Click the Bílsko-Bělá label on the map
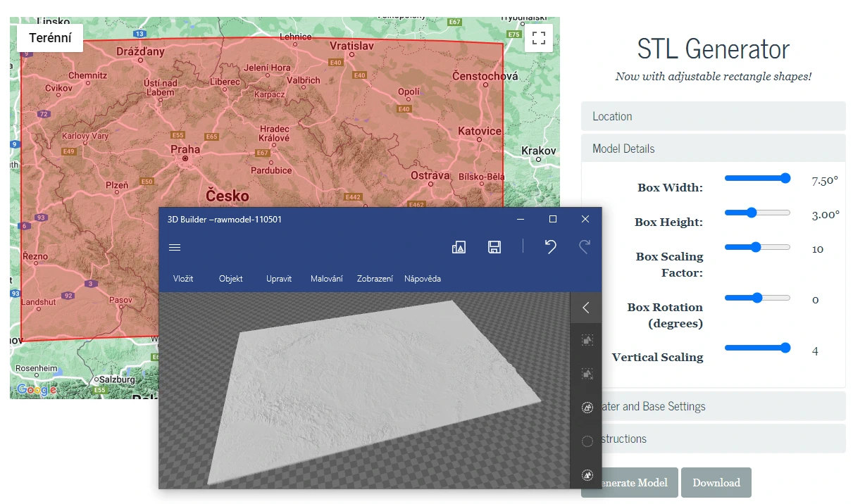Screen dimensions: 853x504 [x=481, y=176]
